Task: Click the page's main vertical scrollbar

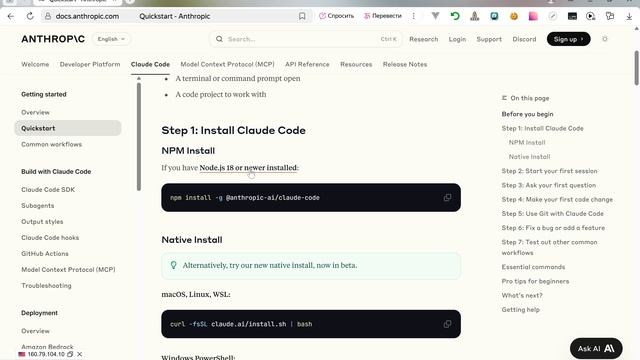Action: point(636,68)
